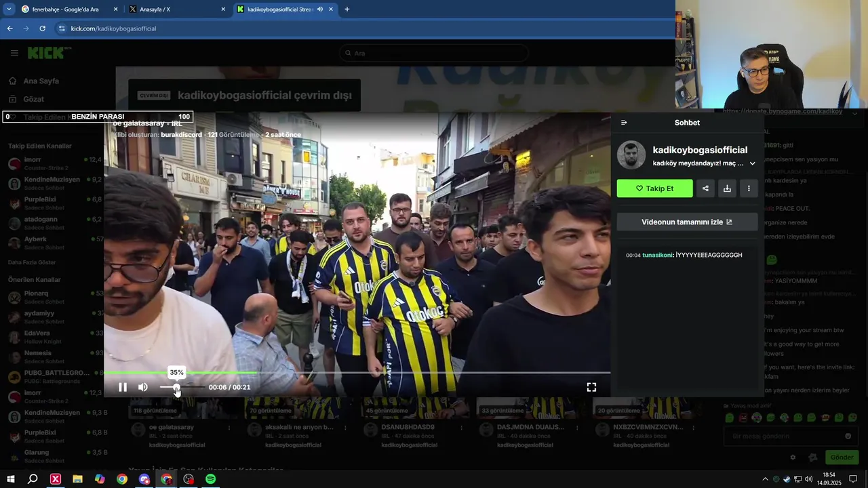Open the kadikoybogasiofficial avatar in the clip panel
Viewport: 868px width, 488px height.
pos(631,155)
